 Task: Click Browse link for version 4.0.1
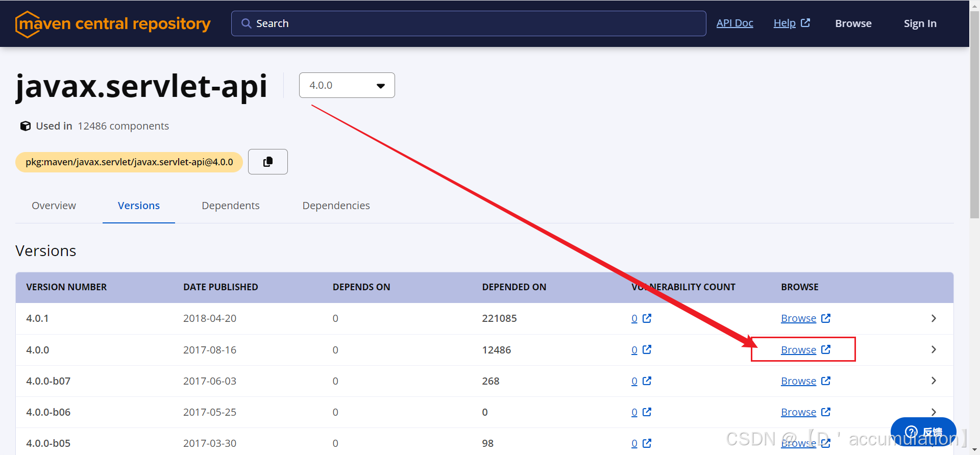[798, 318]
